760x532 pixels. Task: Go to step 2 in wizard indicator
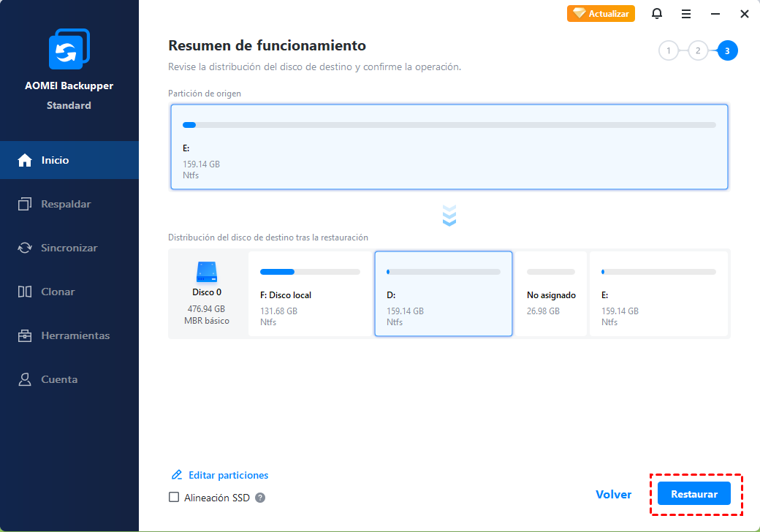click(x=698, y=50)
